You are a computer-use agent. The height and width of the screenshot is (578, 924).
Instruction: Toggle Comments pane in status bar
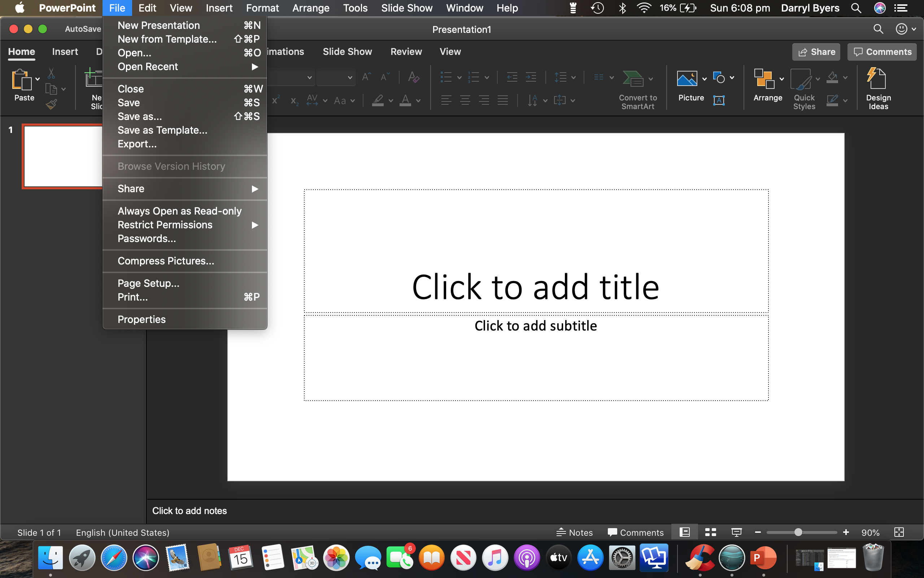635,532
